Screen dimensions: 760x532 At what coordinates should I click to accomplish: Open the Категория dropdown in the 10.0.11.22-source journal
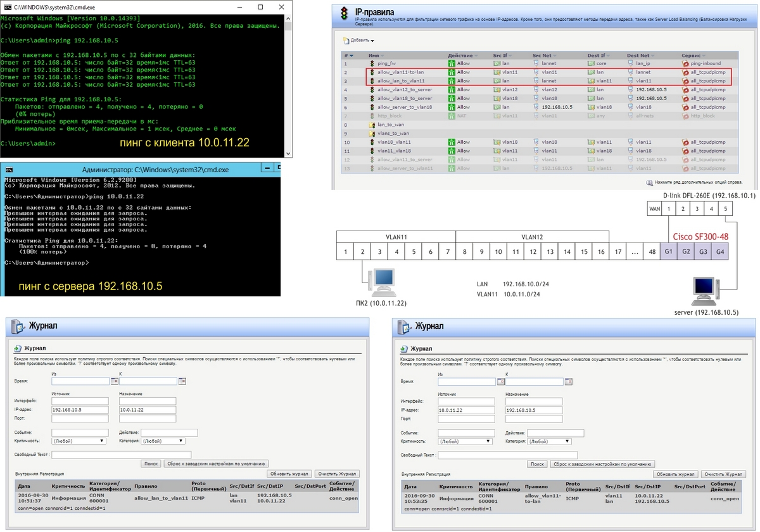pyautogui.click(x=550, y=441)
